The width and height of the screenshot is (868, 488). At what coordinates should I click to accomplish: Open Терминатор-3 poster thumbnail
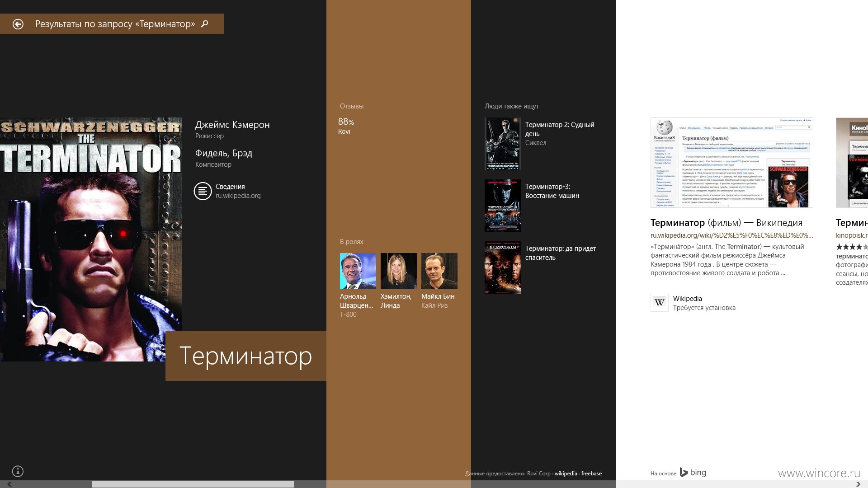[503, 206]
